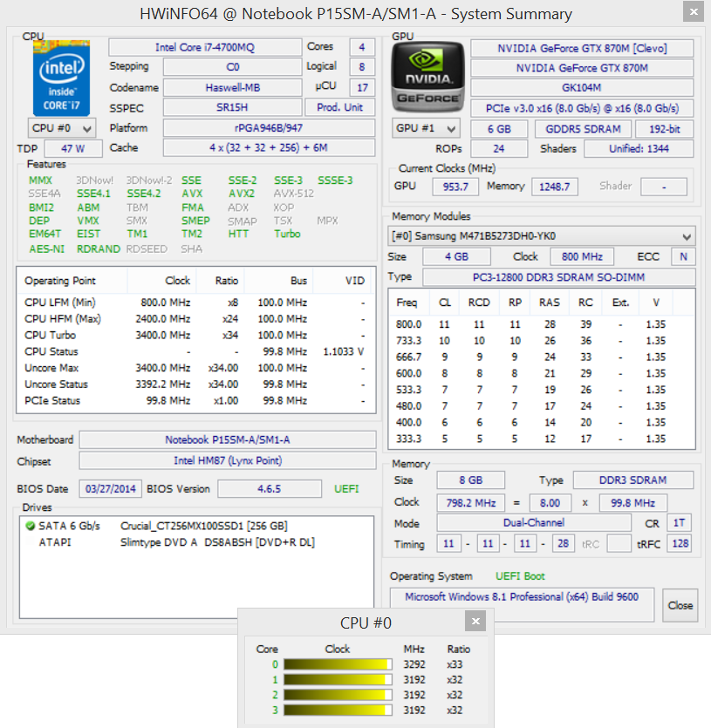Viewport: 711px width, 728px height.
Task: Select the CPU Turbo row
Action: point(195,335)
